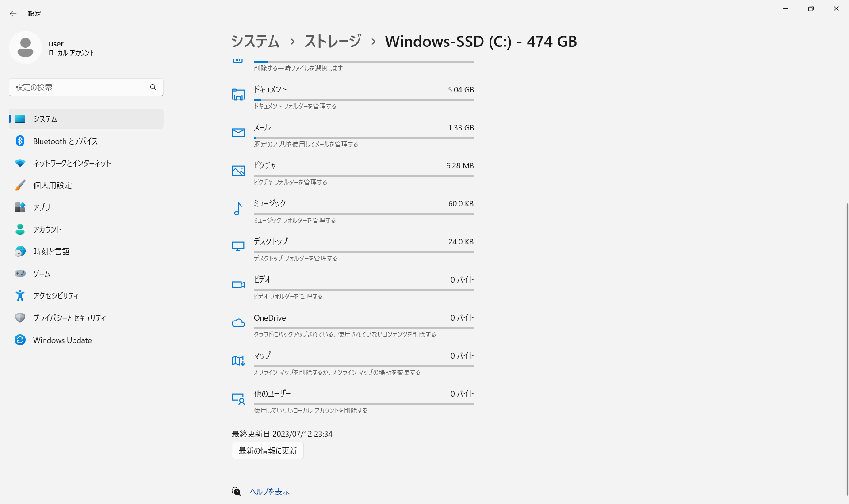Go to ネットワークとインターネット settings

pyautogui.click(x=72, y=163)
